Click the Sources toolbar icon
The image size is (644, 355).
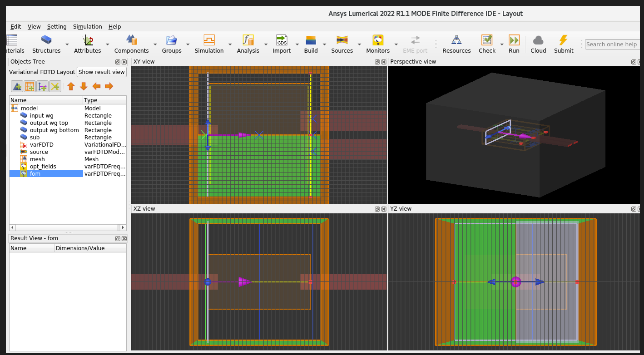pyautogui.click(x=342, y=40)
